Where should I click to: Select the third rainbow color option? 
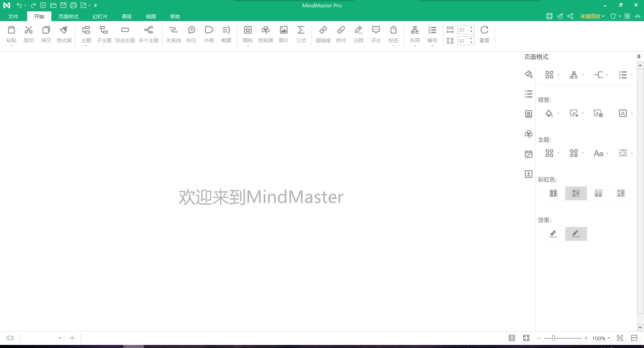598,193
